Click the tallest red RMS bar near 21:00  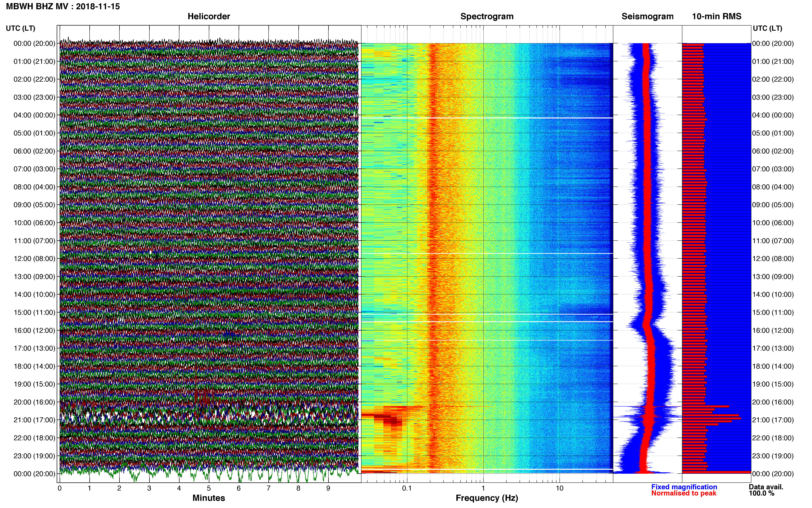tap(712, 418)
